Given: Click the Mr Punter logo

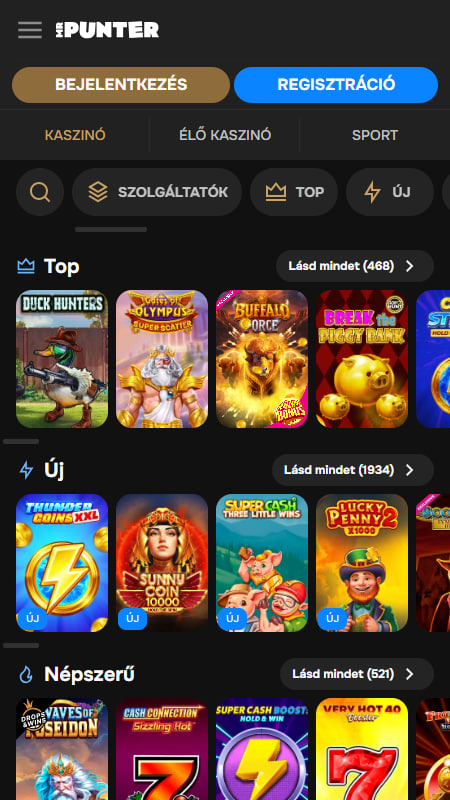Looking at the screenshot, I should [107, 30].
